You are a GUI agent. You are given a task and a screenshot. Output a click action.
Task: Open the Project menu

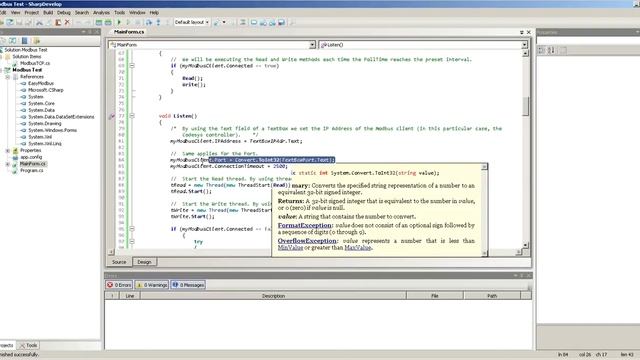point(31,13)
